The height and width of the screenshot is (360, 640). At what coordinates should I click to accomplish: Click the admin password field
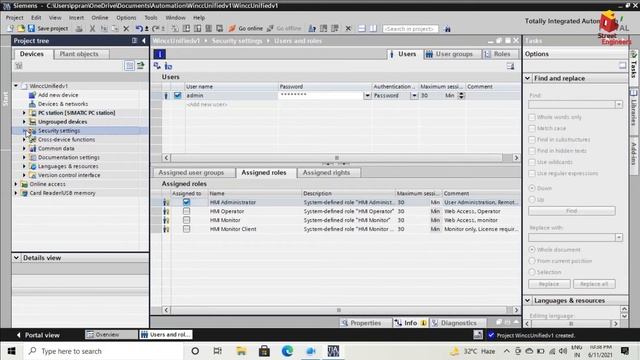(320, 95)
